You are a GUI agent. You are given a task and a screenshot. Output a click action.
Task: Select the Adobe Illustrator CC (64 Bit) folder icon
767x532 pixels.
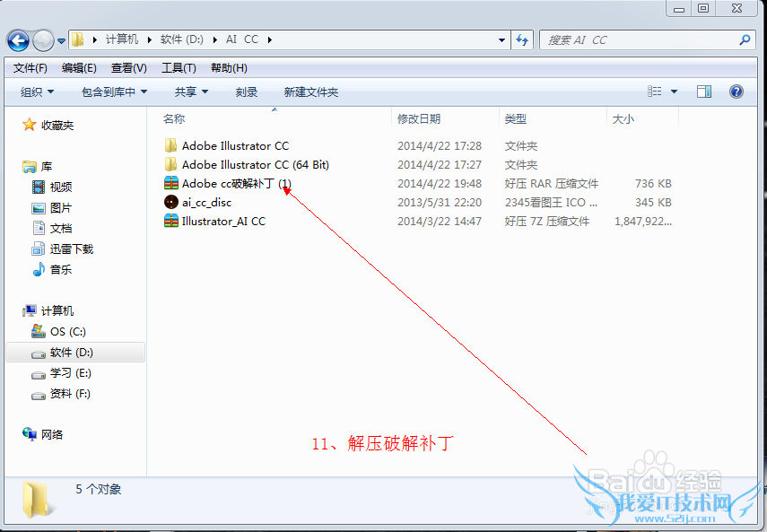pos(170,164)
